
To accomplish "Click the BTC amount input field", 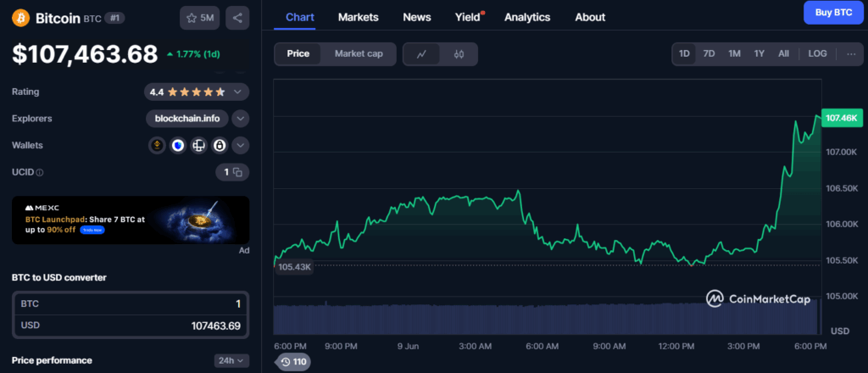I will [x=131, y=303].
